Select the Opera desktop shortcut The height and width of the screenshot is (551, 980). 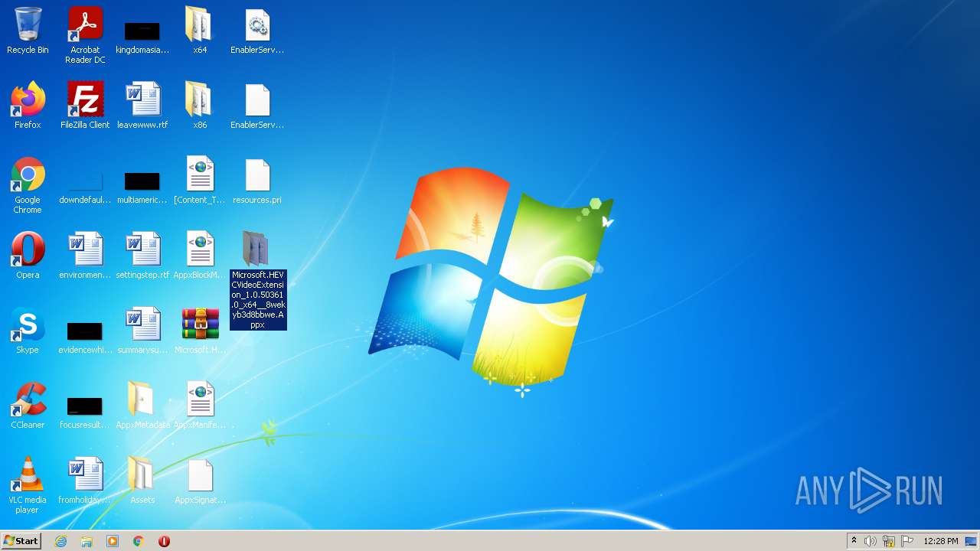(x=28, y=256)
